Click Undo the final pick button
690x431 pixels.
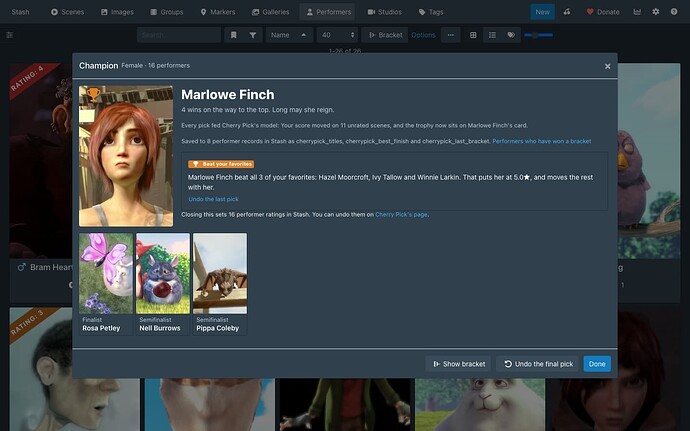[538, 364]
